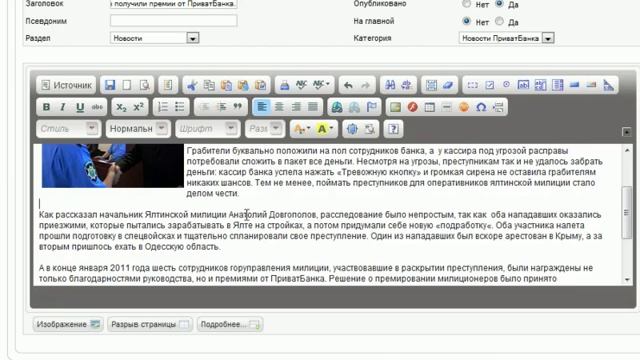
Task: Click the Print icon
Action: (x=284, y=85)
